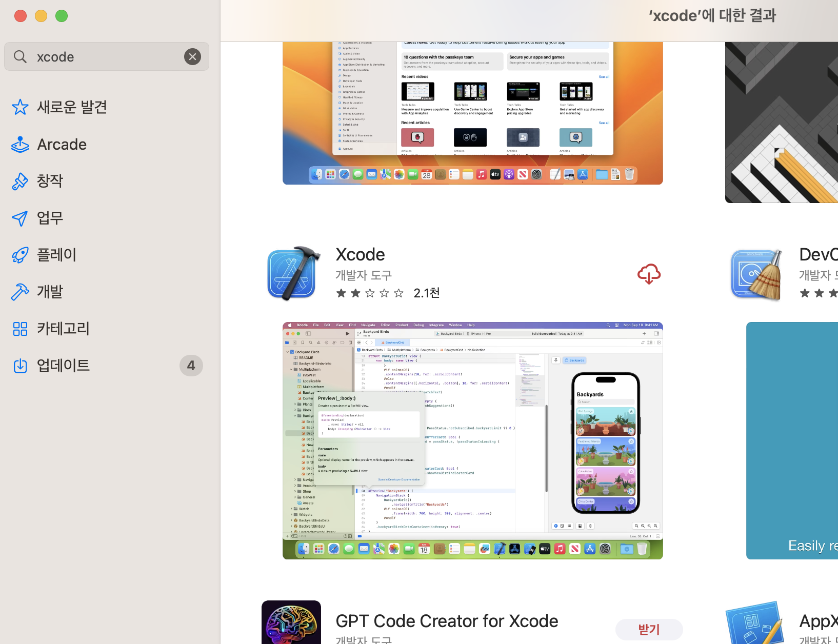838x644 pixels.
Task: Click the 플레이 rocket icon
Action: [20, 255]
